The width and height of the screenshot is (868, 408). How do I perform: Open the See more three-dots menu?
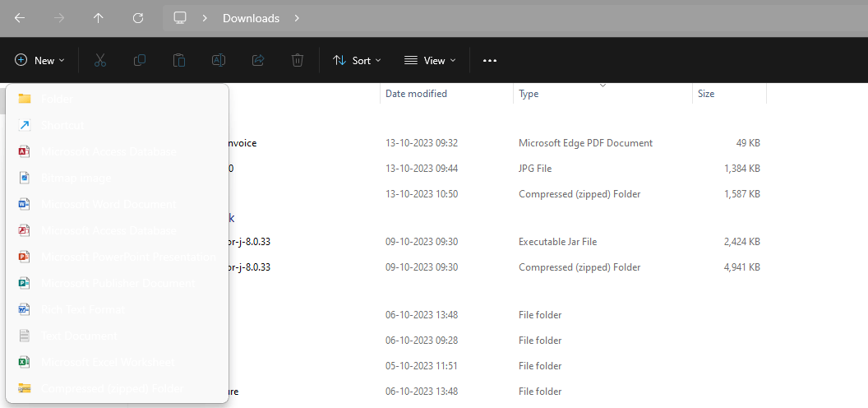tap(490, 60)
